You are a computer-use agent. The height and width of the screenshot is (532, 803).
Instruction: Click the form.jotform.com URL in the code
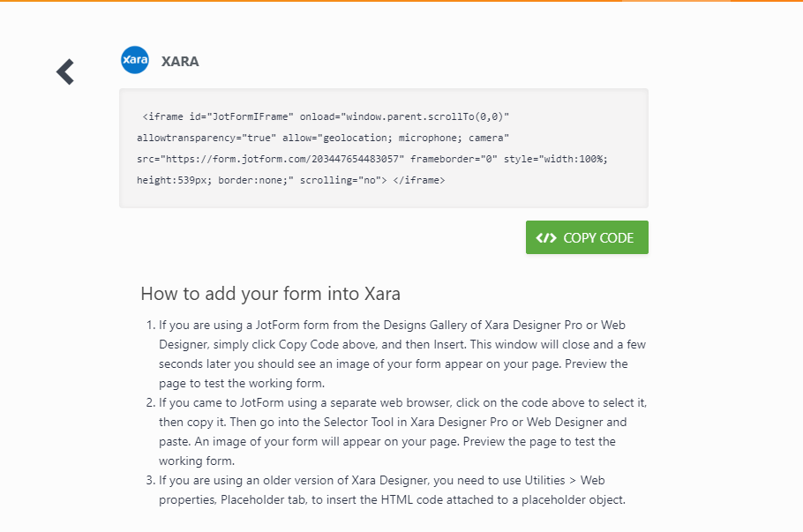(x=297, y=159)
